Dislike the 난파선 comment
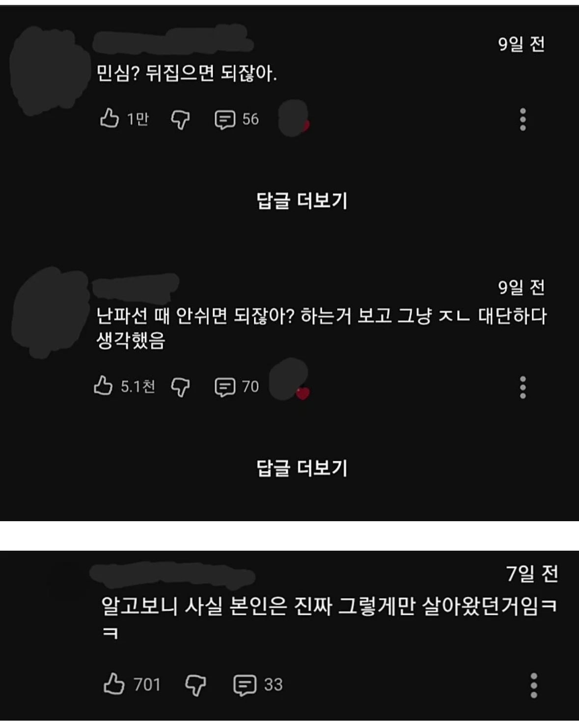This screenshot has width=579, height=728. (x=180, y=387)
